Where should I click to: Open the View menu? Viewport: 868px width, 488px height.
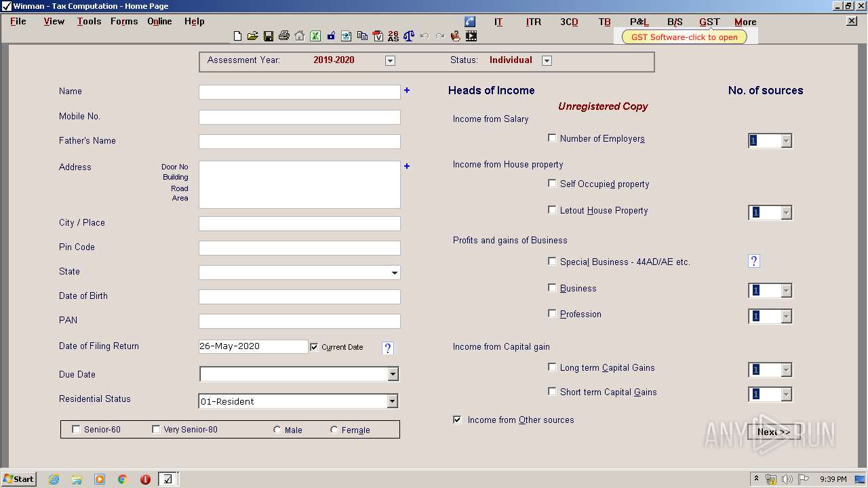54,21
